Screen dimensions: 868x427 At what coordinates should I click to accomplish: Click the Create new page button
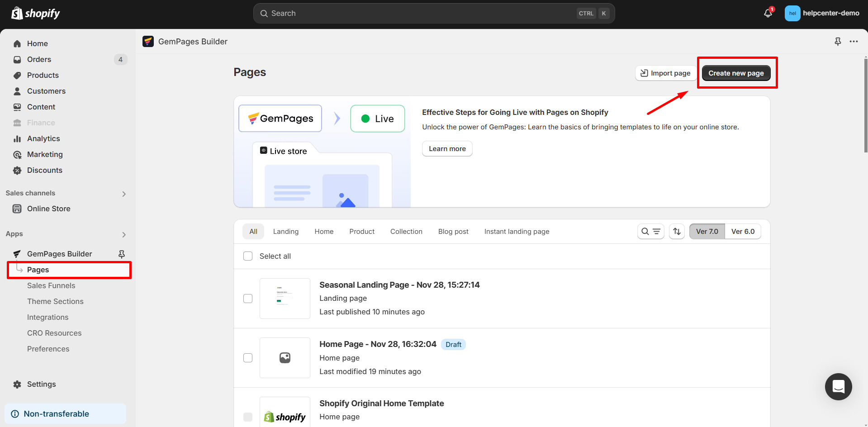[736, 73]
